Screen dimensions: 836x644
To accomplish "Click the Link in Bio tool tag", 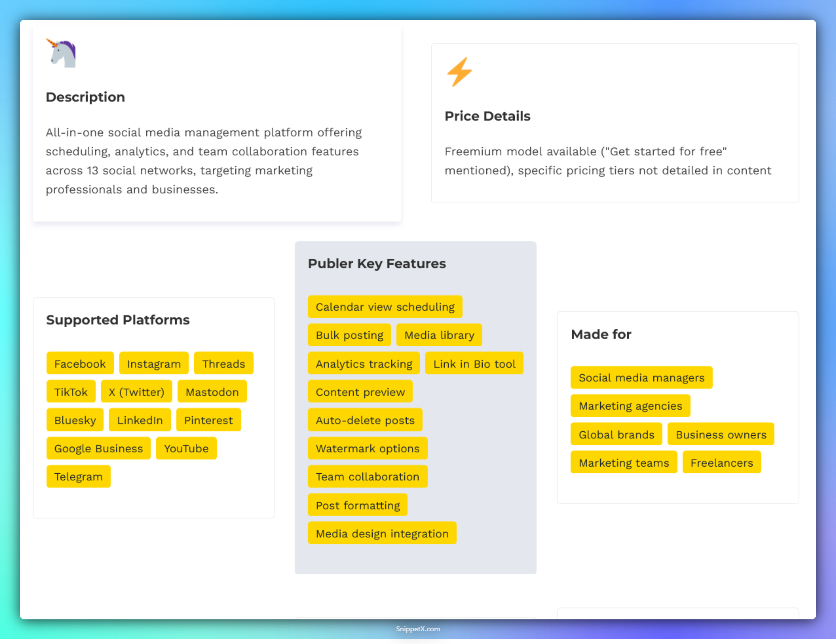I will [474, 364].
